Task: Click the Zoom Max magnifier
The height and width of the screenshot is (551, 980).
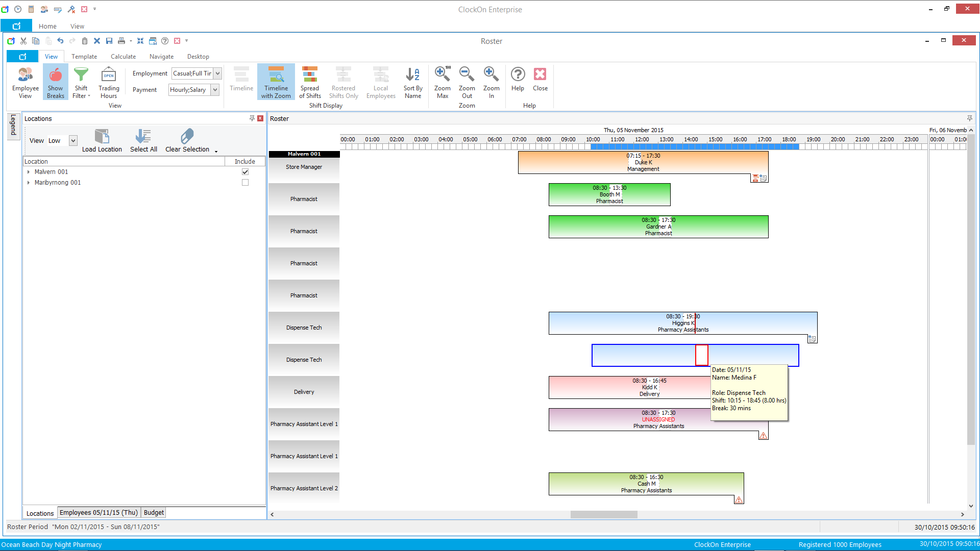Action: [442, 82]
